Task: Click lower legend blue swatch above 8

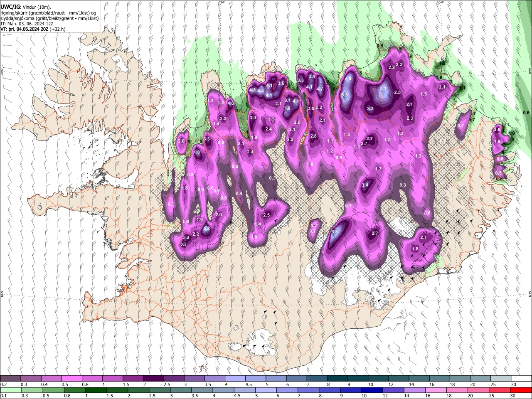Action: point(330,390)
